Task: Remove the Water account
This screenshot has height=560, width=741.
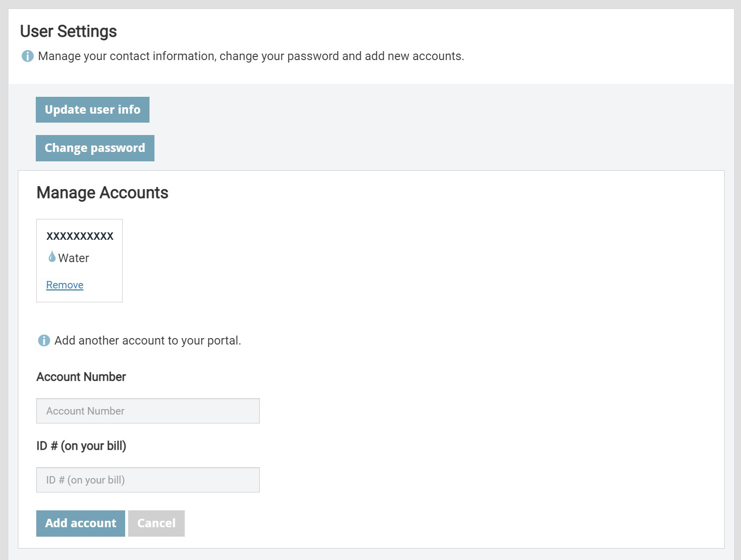Action: (65, 285)
